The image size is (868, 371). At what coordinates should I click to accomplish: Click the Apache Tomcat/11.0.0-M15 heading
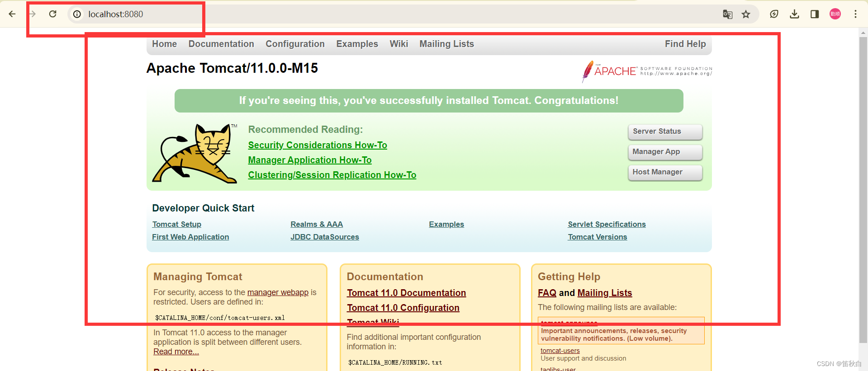coord(232,68)
